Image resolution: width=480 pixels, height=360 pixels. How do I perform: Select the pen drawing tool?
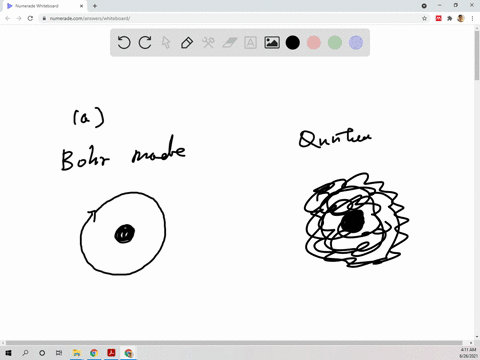(x=187, y=43)
